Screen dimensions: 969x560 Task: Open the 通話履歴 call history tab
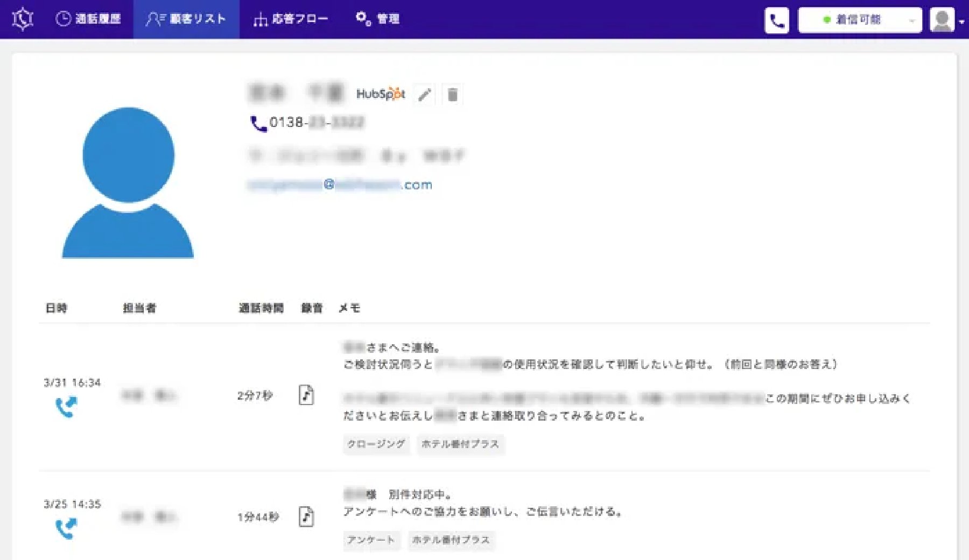(x=88, y=19)
